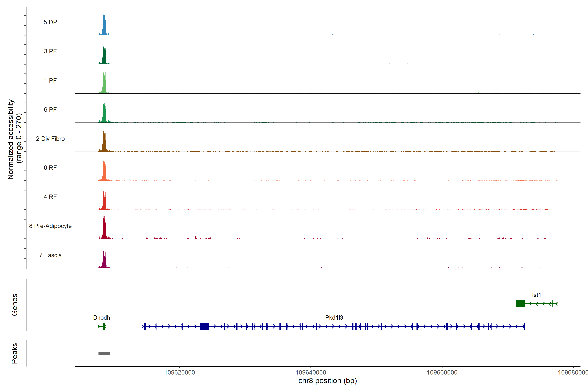The width and height of the screenshot is (588, 392).
Task: Click the 4 RF track label
Action: (x=50, y=197)
